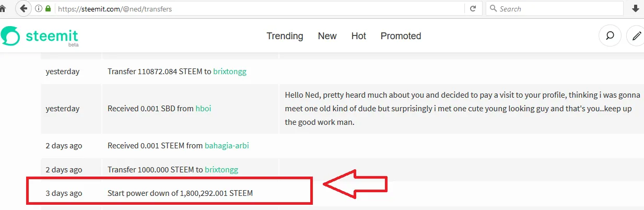Screen dimensions: 644x210
Task: Show site information via the info icon
Action: [x=39, y=9]
